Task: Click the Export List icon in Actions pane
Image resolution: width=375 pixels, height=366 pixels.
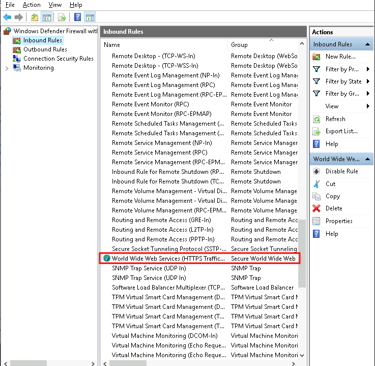Action: click(316, 131)
